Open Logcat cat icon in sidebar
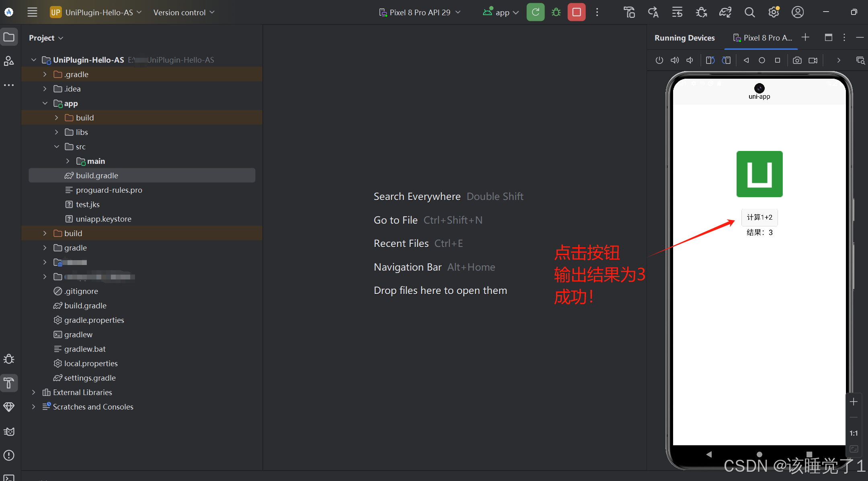Viewport: 868px width, 481px height. tap(9, 432)
